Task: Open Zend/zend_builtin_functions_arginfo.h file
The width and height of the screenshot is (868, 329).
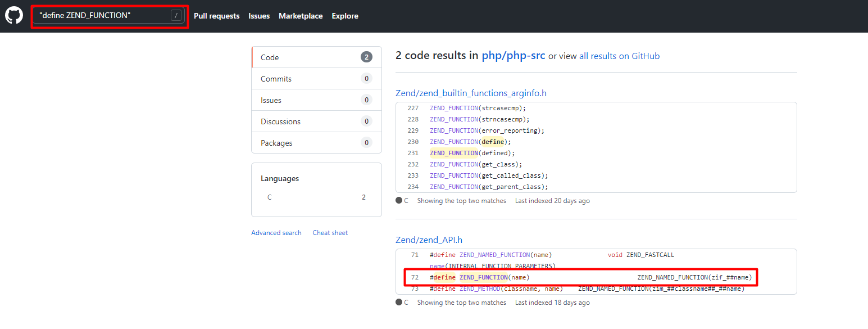Action: point(471,93)
